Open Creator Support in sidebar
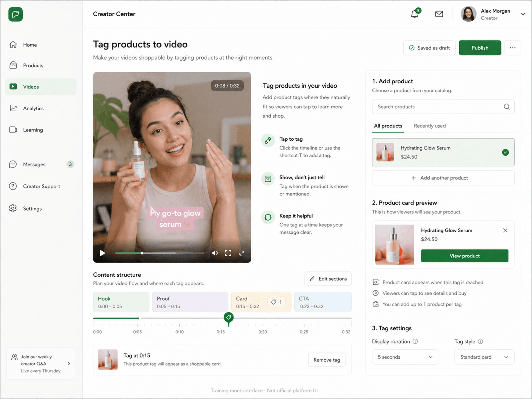 (41, 186)
